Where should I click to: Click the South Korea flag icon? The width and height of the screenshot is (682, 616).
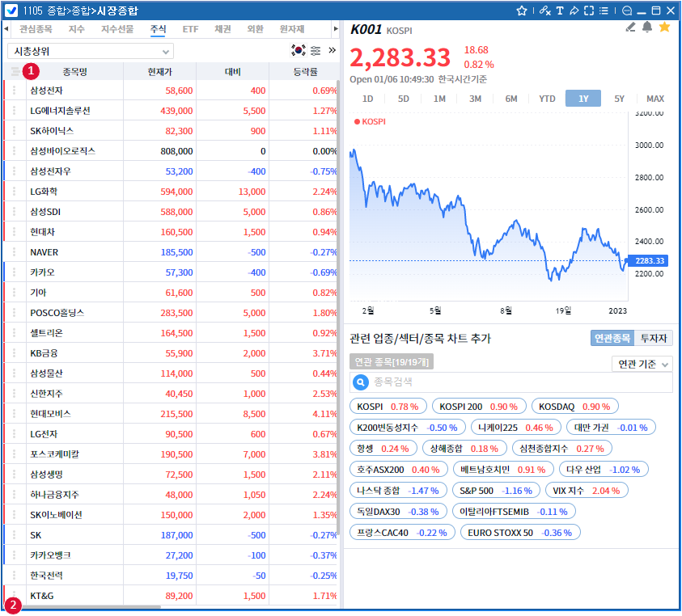(x=299, y=50)
